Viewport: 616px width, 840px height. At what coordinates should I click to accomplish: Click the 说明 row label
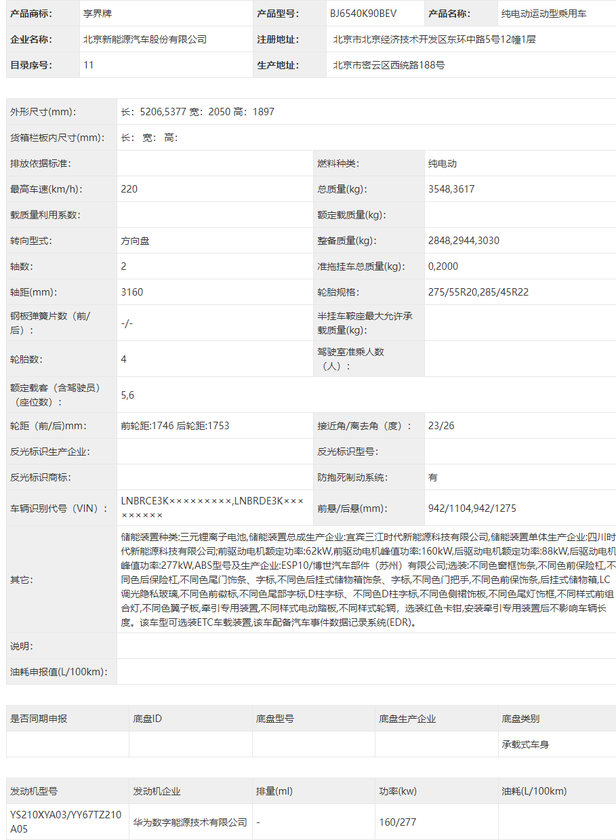click(x=22, y=646)
